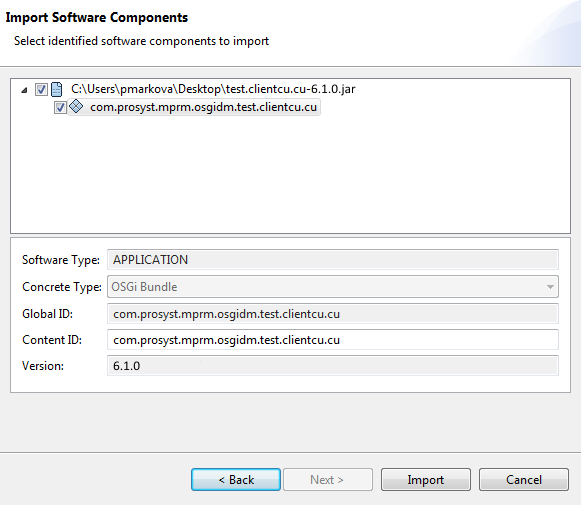This screenshot has width=581, height=505.
Task: Select the com.prosyst.mprm.osgidm.test.clientcu.cu tree entry
Action: pyautogui.click(x=203, y=107)
